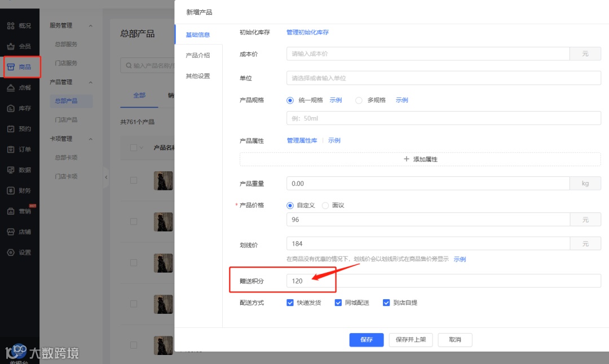Screen dimensions: 609x364
Task: Open the 会员 members icon in sidebar
Action: pos(11,46)
